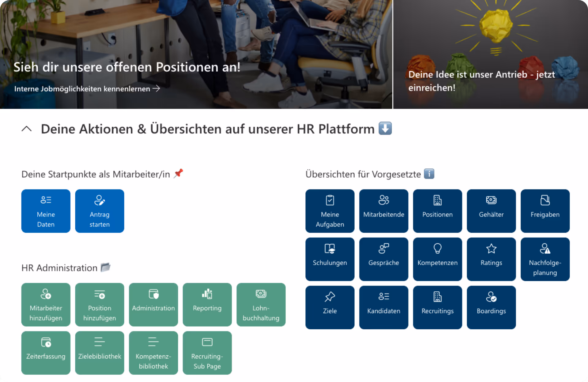Click the Position hinzufügen tile
Screen dimensions: 588x382
point(100,305)
